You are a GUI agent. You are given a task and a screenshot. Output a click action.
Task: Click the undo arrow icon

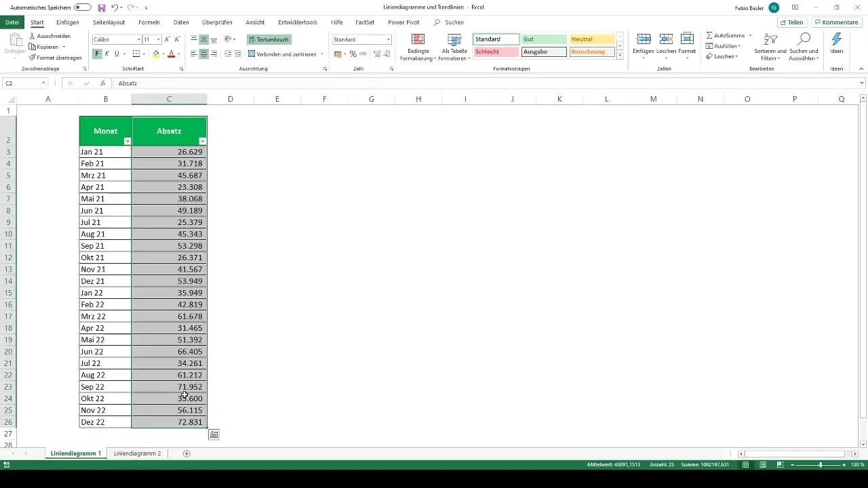[x=115, y=7]
